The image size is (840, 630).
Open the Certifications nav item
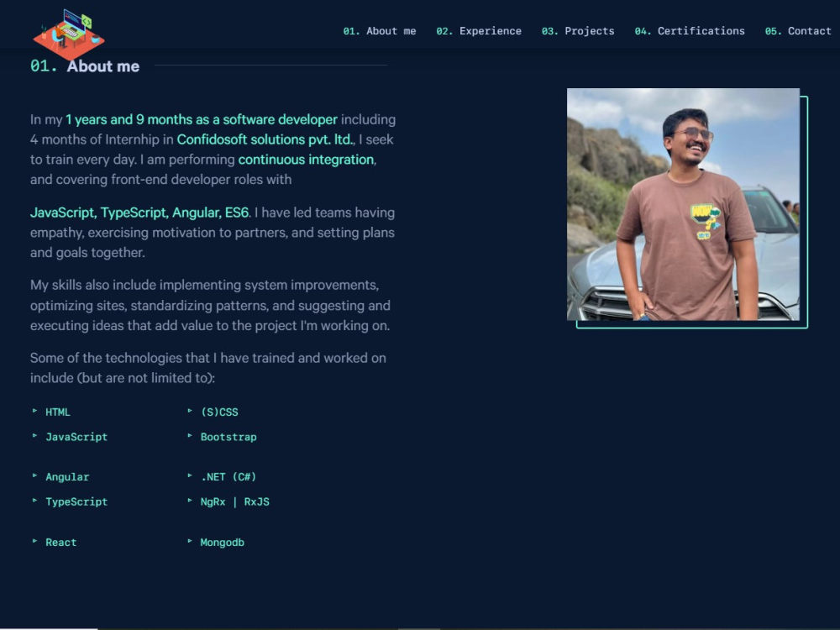690,31
